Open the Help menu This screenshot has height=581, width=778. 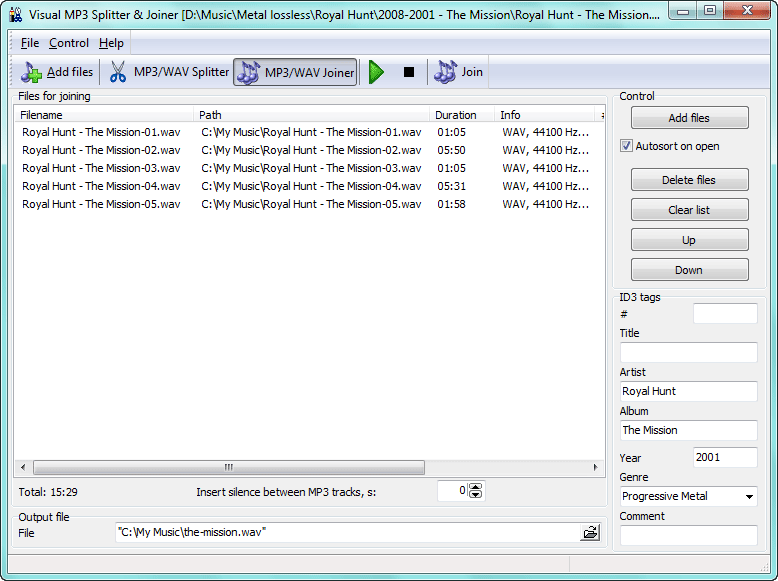click(x=111, y=43)
